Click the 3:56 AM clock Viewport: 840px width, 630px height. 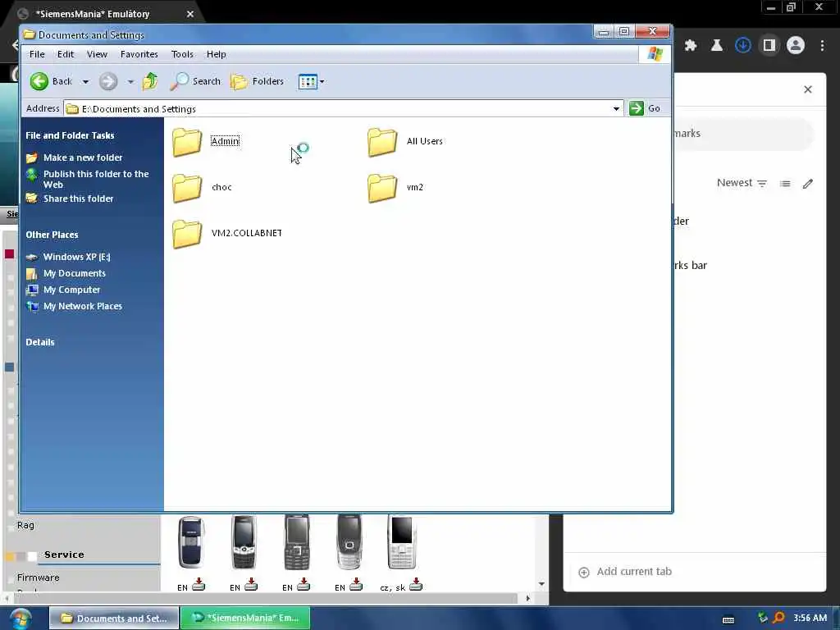(810, 618)
